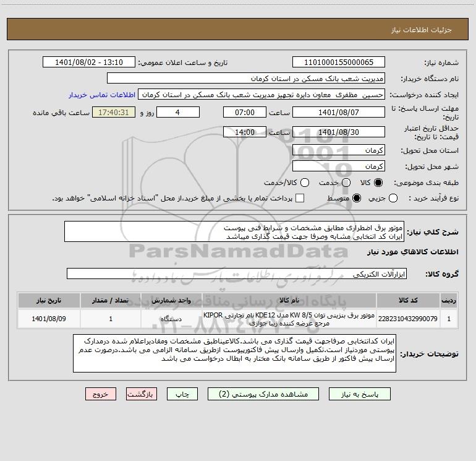
Task: Click the remaining time field 17:40:31
Action: pos(114,113)
